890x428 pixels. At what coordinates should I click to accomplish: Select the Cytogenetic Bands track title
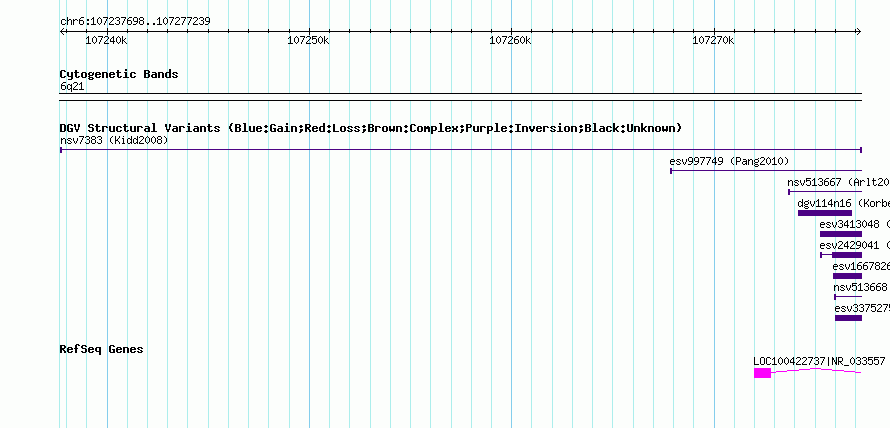tap(119, 74)
